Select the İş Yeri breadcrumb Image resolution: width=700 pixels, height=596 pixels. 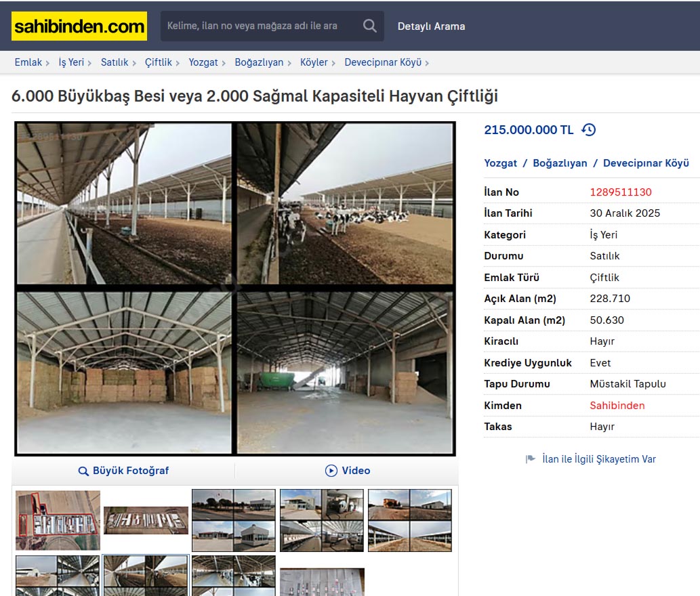[71, 62]
